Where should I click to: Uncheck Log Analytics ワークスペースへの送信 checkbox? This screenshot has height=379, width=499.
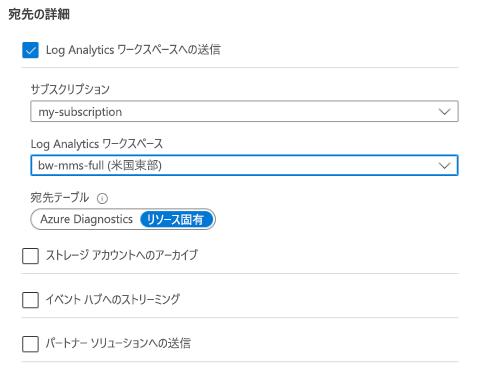tap(30, 50)
